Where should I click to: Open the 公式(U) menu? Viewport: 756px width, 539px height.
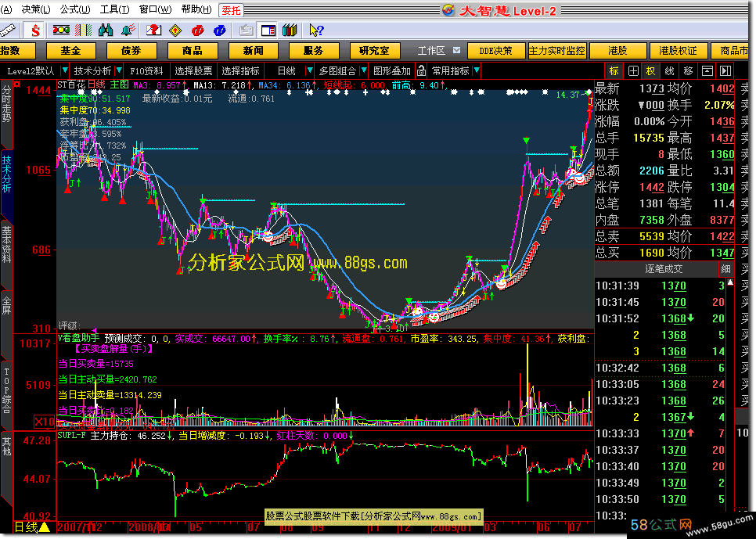[74, 9]
